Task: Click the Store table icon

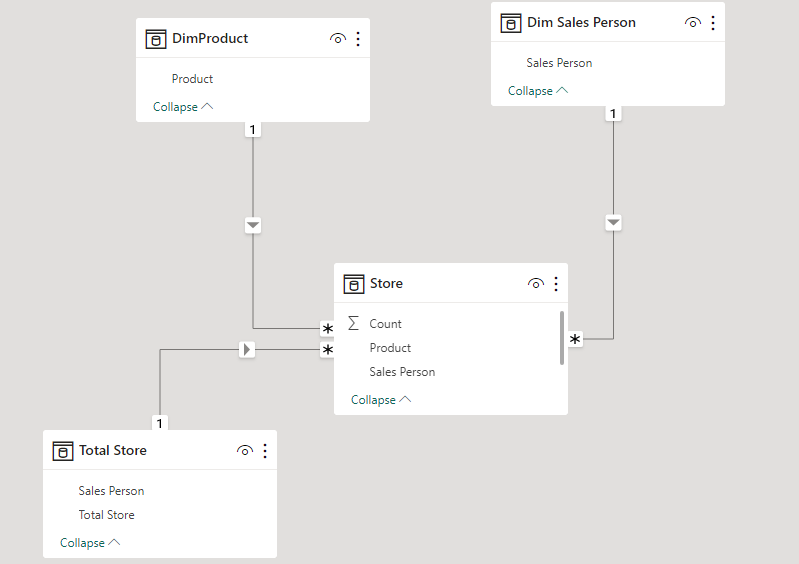Action: click(354, 284)
